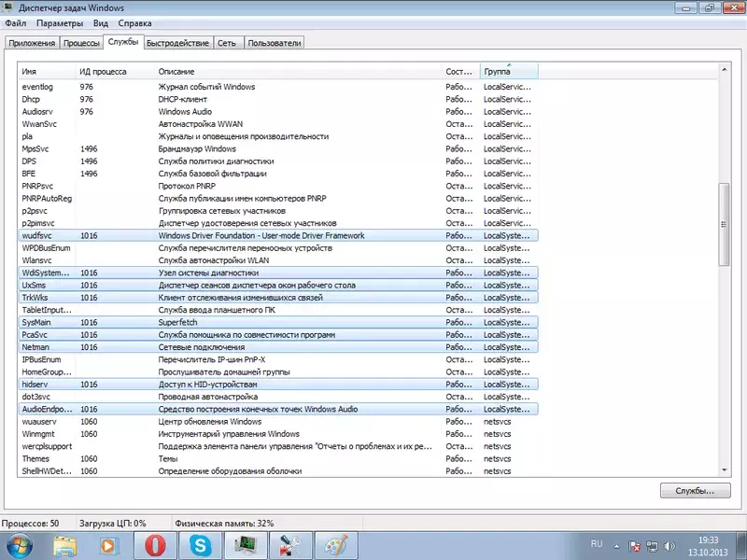Select the MpsSvc service row
The height and width of the screenshot is (560, 747).
coord(278,148)
